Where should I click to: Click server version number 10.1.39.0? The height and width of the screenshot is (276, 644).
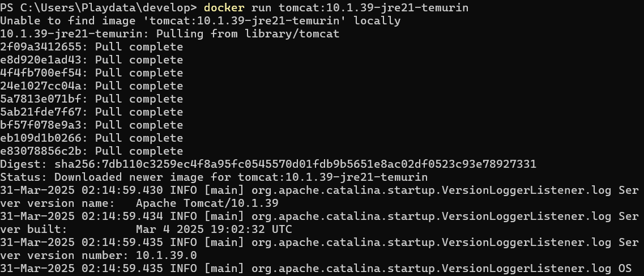coord(167,256)
